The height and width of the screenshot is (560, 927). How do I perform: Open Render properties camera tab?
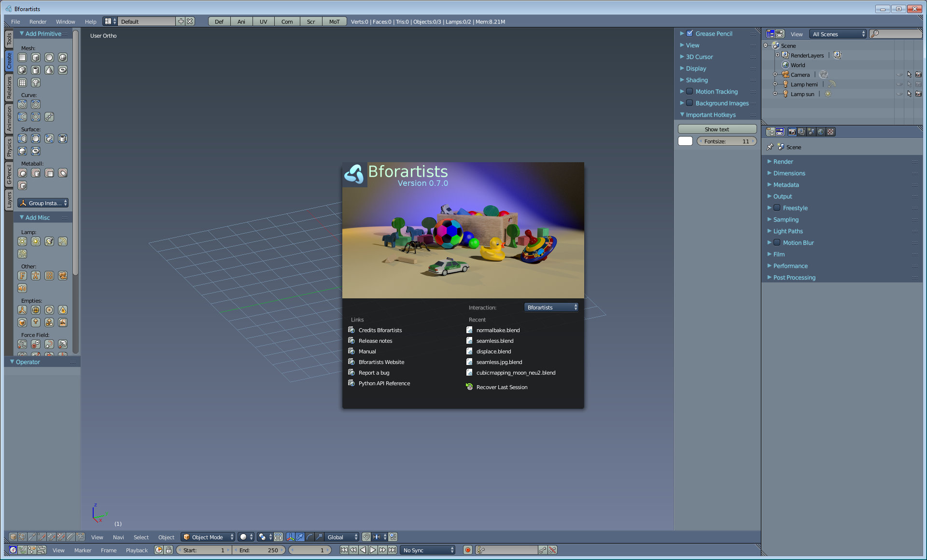point(792,132)
